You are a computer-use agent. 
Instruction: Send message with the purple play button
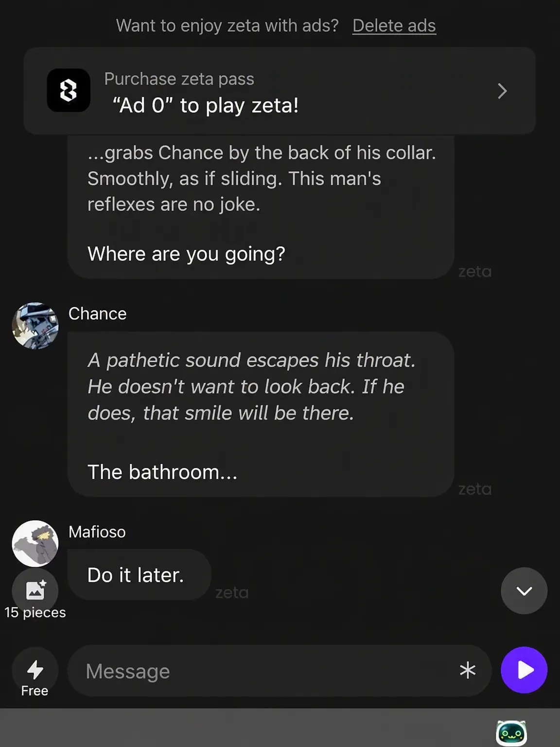(x=524, y=670)
